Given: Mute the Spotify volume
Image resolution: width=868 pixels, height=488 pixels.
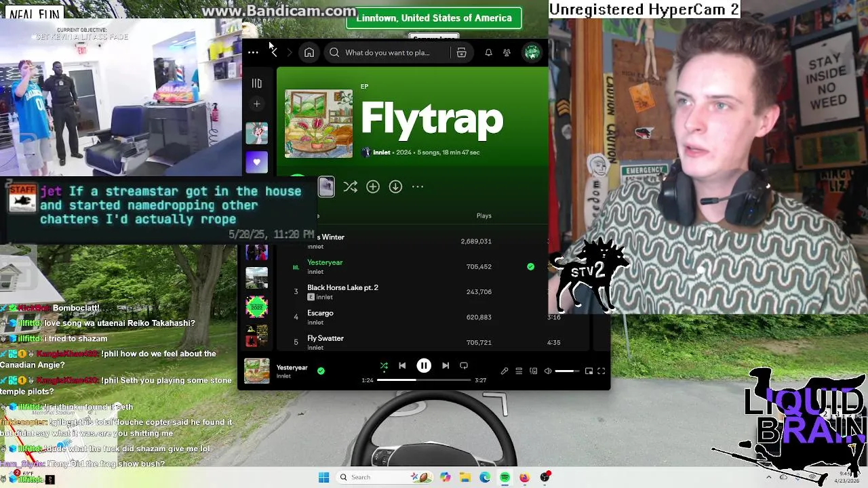Looking at the screenshot, I should click(x=548, y=371).
